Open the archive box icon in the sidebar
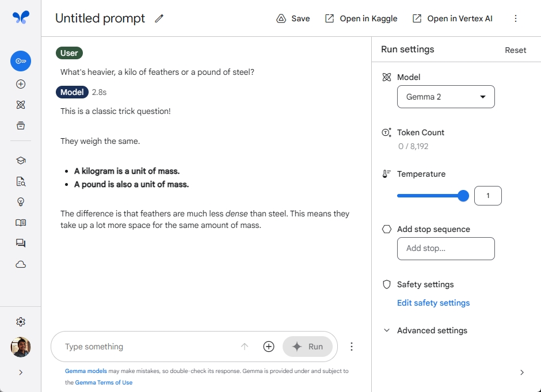The width and height of the screenshot is (541, 392). point(21,125)
